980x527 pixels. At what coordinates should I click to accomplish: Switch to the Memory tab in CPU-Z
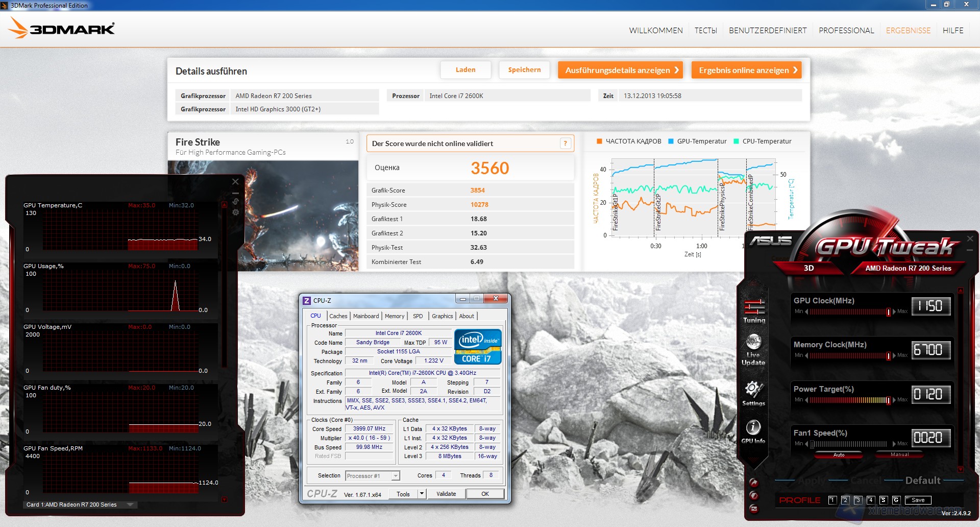[x=394, y=316]
